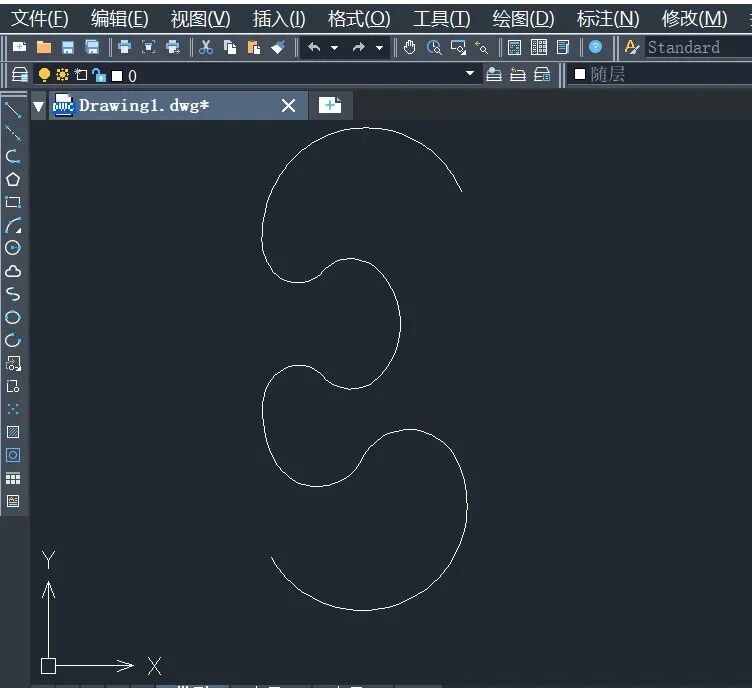Click the round blue Help icon
The height and width of the screenshot is (688, 752).
click(x=595, y=47)
